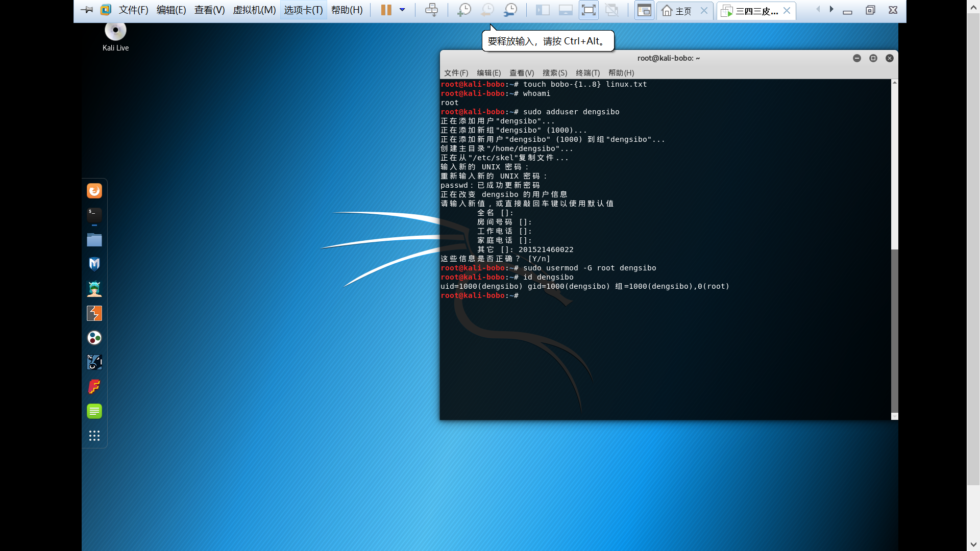Viewport: 980px width, 551px height.
Task: Open Firefox from the Kali dock
Action: (94, 191)
